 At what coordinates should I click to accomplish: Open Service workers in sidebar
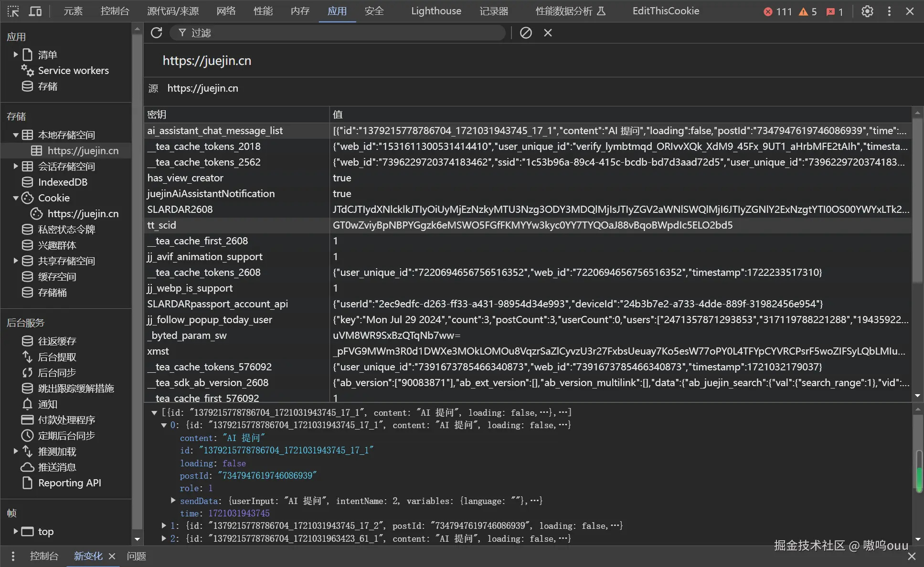click(73, 71)
